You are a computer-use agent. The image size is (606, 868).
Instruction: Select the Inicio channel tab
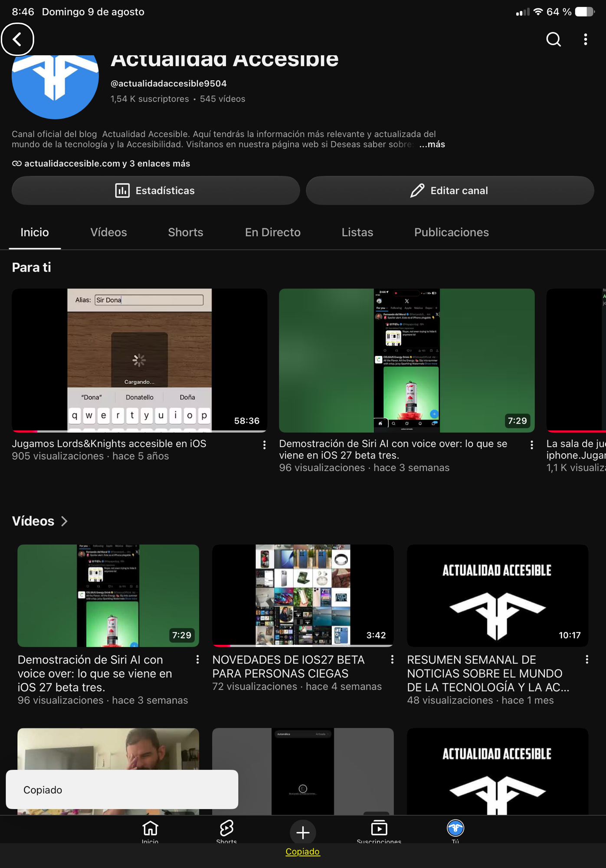click(x=35, y=233)
